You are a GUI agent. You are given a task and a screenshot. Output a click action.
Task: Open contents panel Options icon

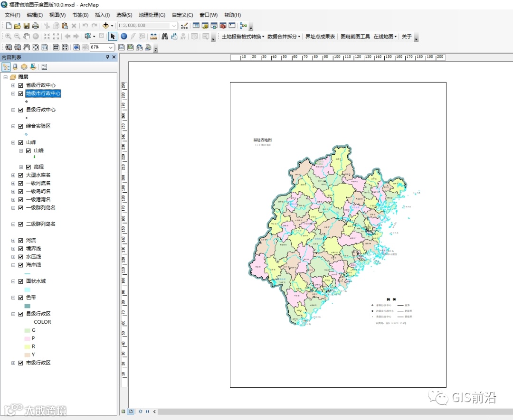(x=44, y=67)
